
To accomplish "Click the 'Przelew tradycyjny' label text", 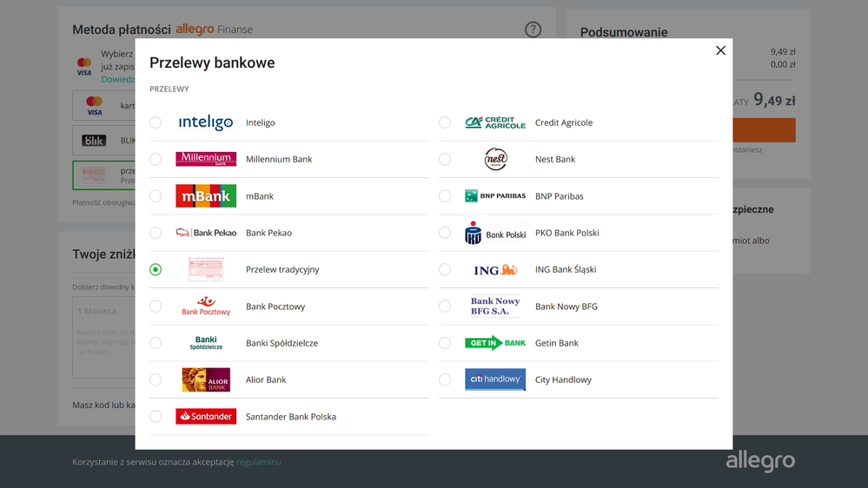I will (x=282, y=270).
